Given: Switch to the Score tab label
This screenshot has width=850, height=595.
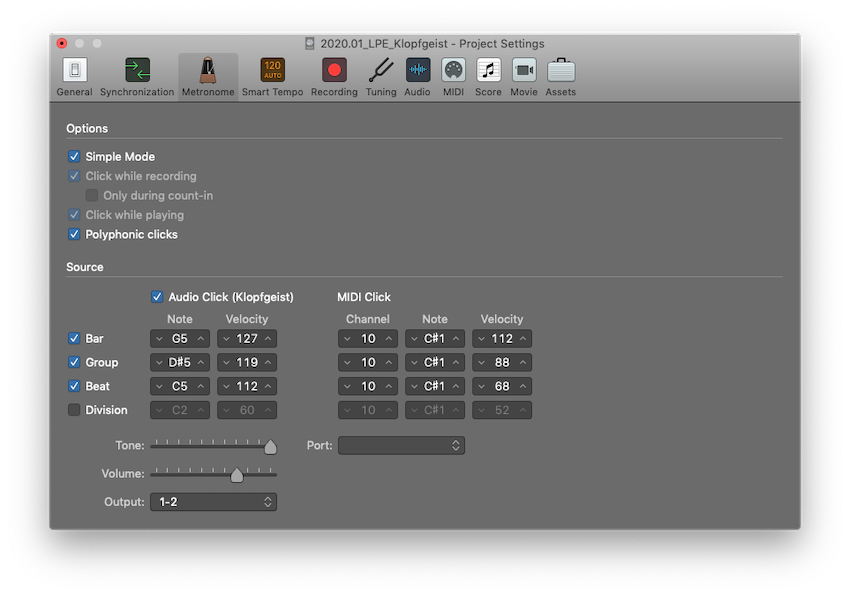Looking at the screenshot, I should point(488,92).
